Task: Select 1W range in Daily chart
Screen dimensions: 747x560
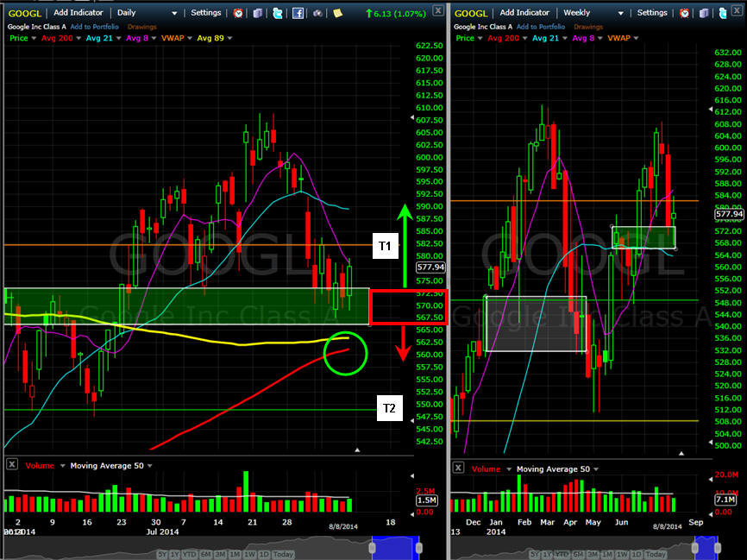Action: pos(249,555)
